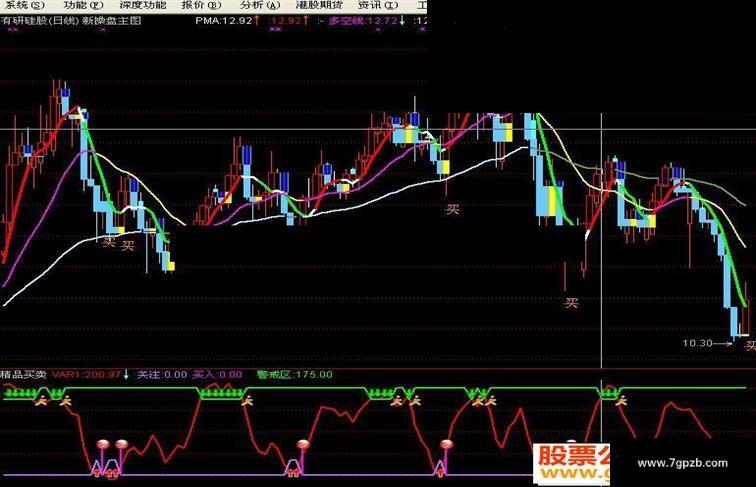Click the PMA:12.92 indicator value
Screen dimensions: 756x487
click(224, 21)
